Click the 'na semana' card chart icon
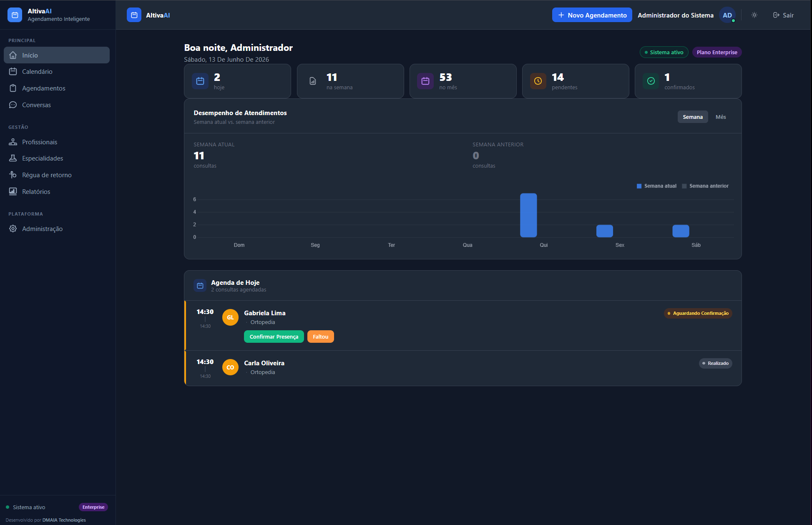 point(313,81)
